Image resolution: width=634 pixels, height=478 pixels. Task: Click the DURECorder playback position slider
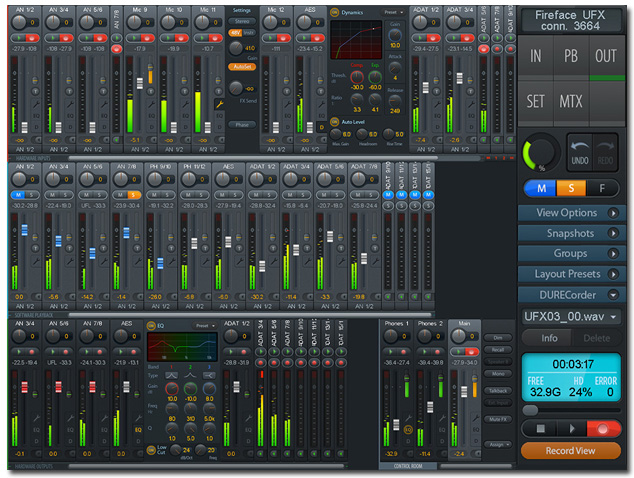571,410
